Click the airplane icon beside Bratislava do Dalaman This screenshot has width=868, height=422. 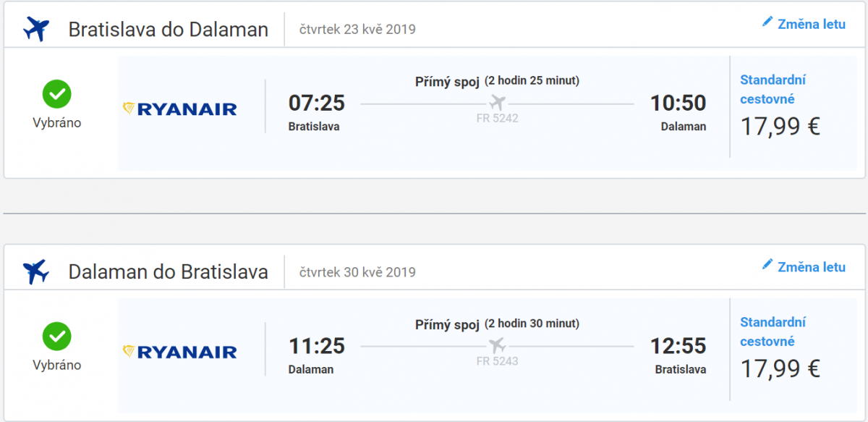point(35,30)
